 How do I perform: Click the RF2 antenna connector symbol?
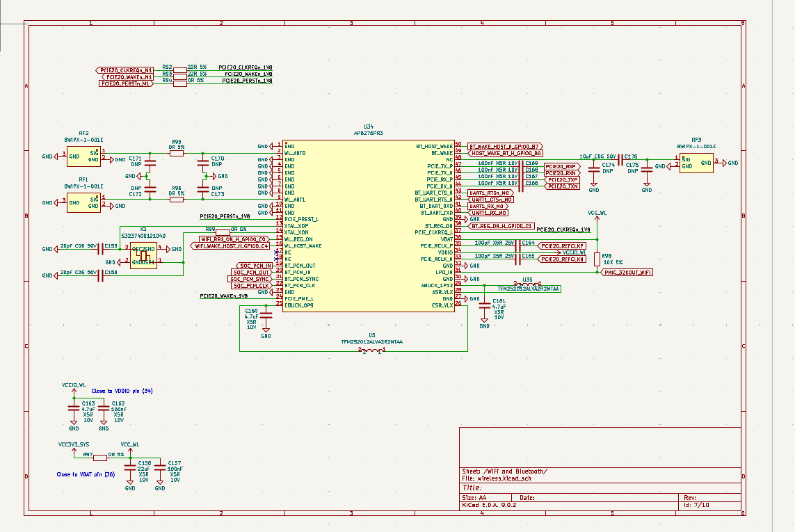click(x=83, y=156)
